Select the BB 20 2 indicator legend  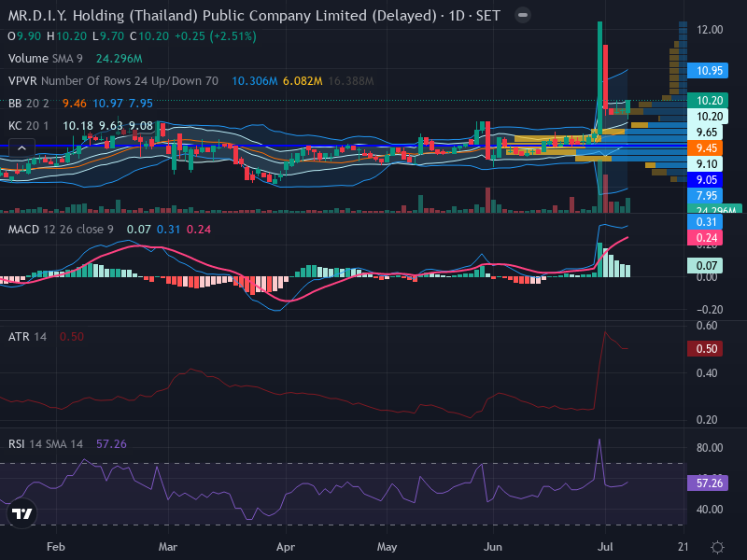click(x=29, y=104)
